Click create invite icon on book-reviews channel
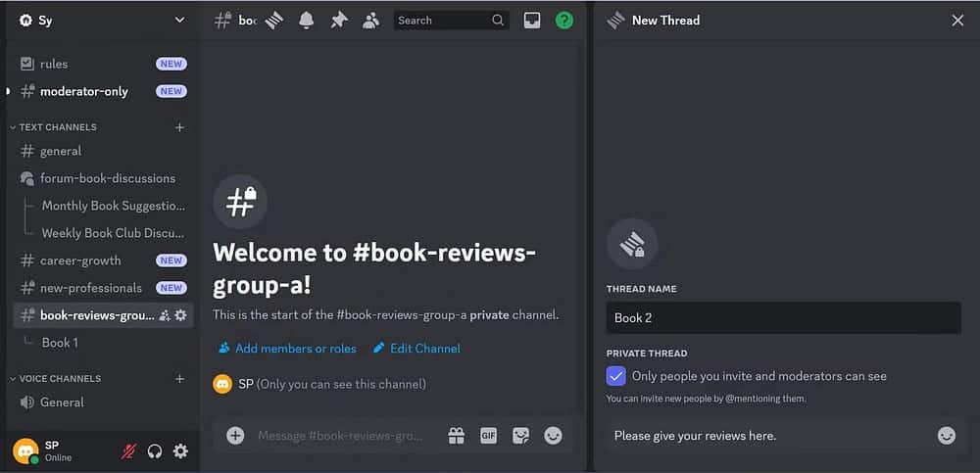 (165, 315)
